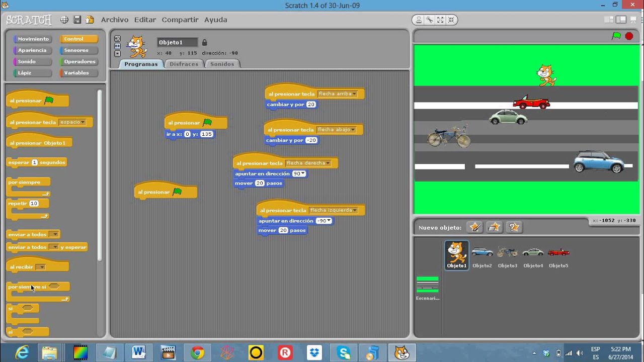
Task: Select the scissors delete tool
Action: point(430,20)
